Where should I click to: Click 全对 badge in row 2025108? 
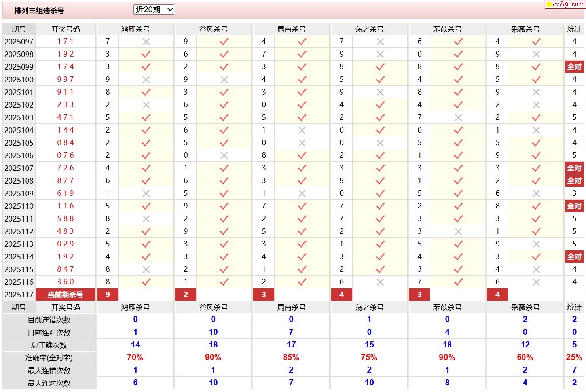click(574, 181)
